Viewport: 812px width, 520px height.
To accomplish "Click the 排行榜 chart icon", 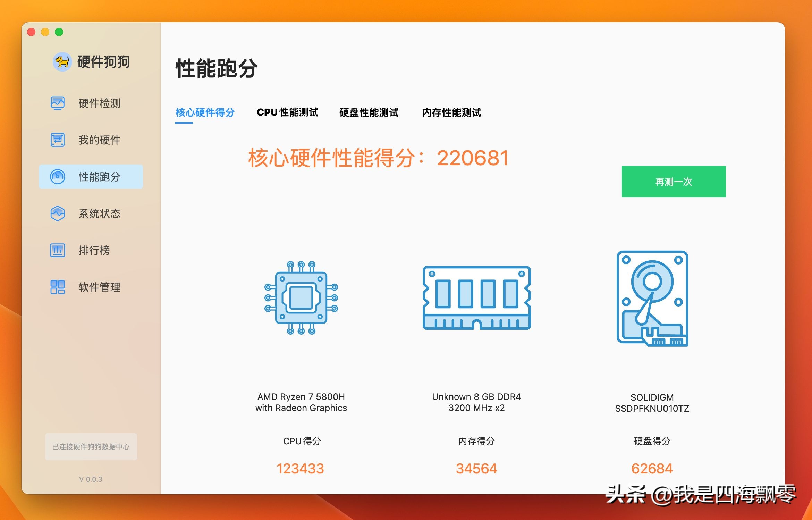I will [x=58, y=250].
